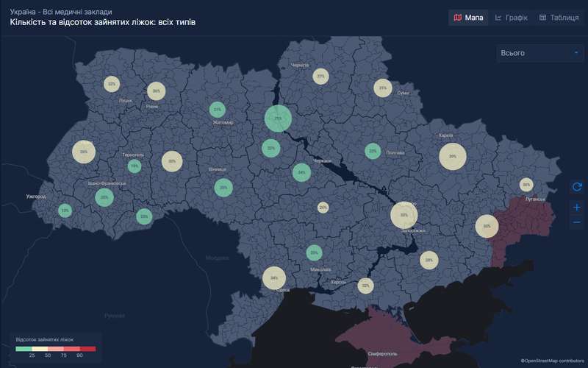This screenshot has width=588, height=368.
Task: Click the map reset/refresh icon
Action: (577, 187)
